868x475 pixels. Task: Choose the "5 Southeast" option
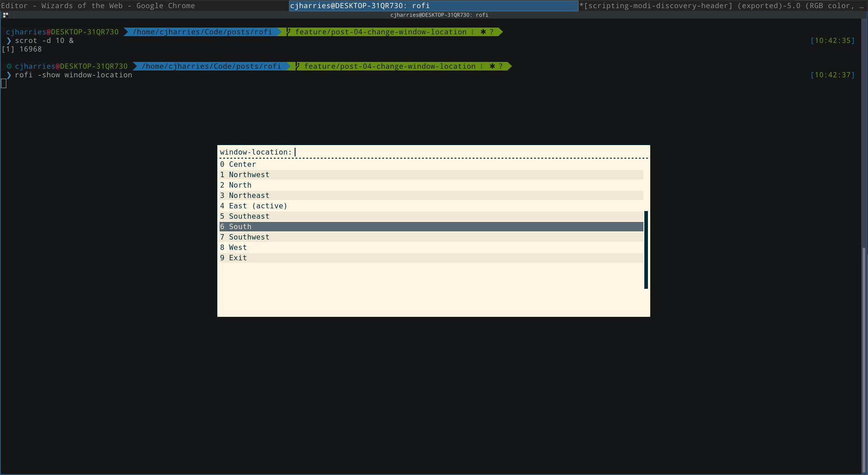432,216
